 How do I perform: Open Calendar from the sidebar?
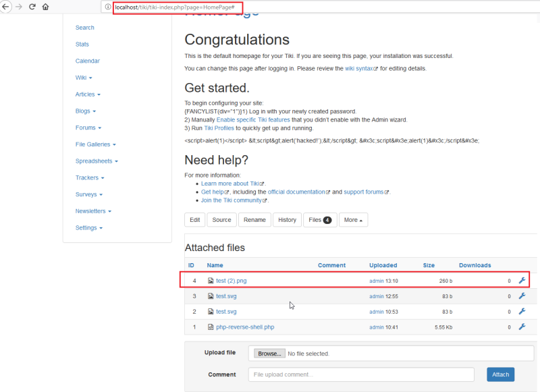(88, 61)
